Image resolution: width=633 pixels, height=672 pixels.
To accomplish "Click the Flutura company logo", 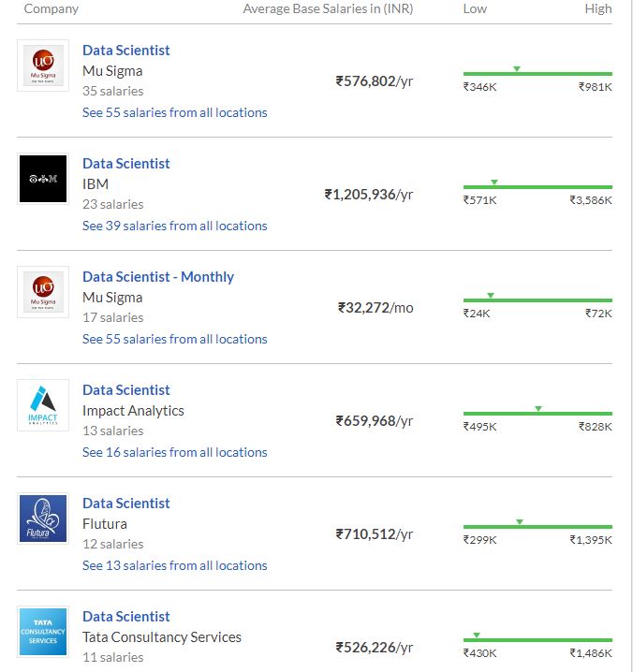I will [x=43, y=519].
